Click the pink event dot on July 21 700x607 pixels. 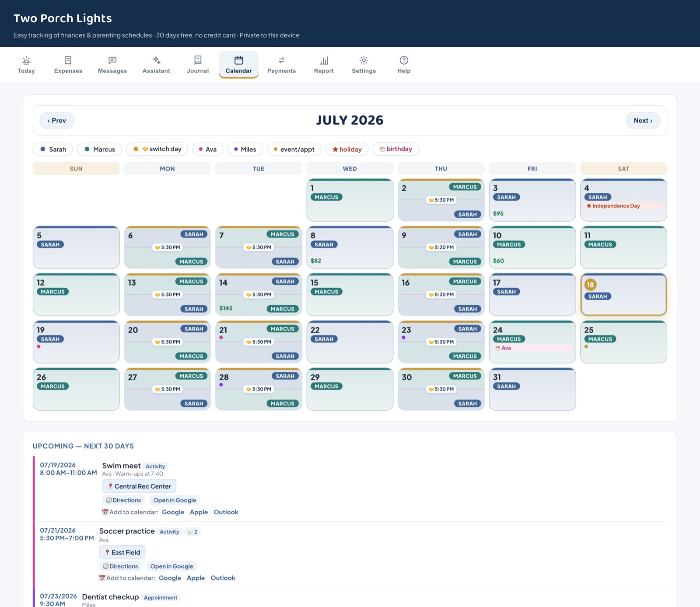(x=221, y=338)
